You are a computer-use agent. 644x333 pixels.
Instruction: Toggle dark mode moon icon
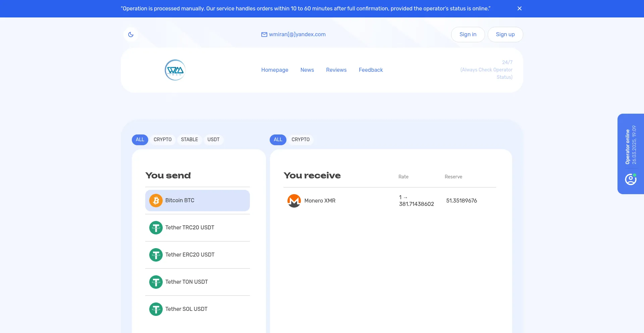tap(131, 35)
